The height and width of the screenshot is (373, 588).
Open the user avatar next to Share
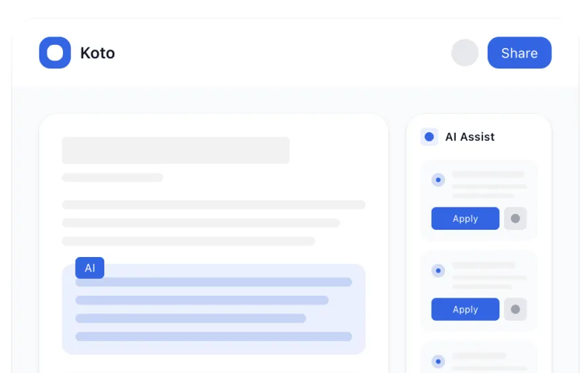pyautogui.click(x=465, y=53)
